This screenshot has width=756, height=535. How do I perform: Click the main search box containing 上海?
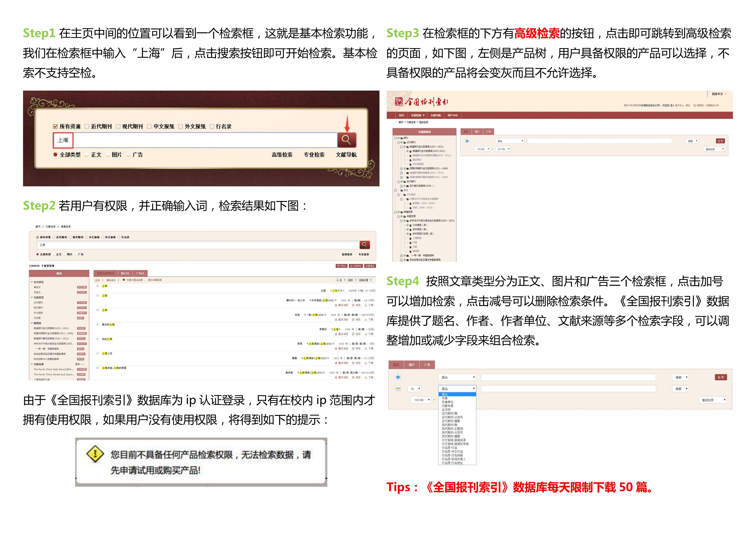(x=195, y=140)
